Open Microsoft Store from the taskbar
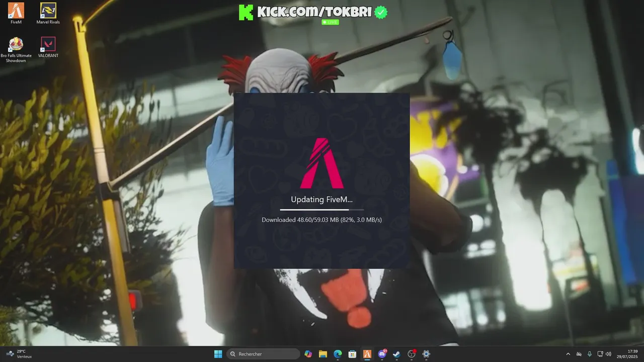 [353, 354]
